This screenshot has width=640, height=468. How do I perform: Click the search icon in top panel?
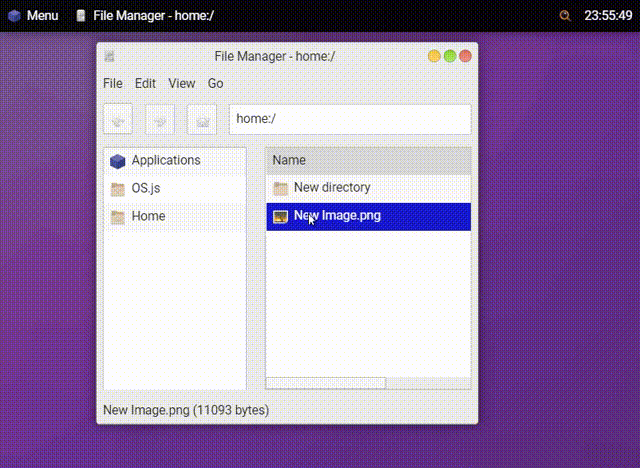[x=565, y=16]
